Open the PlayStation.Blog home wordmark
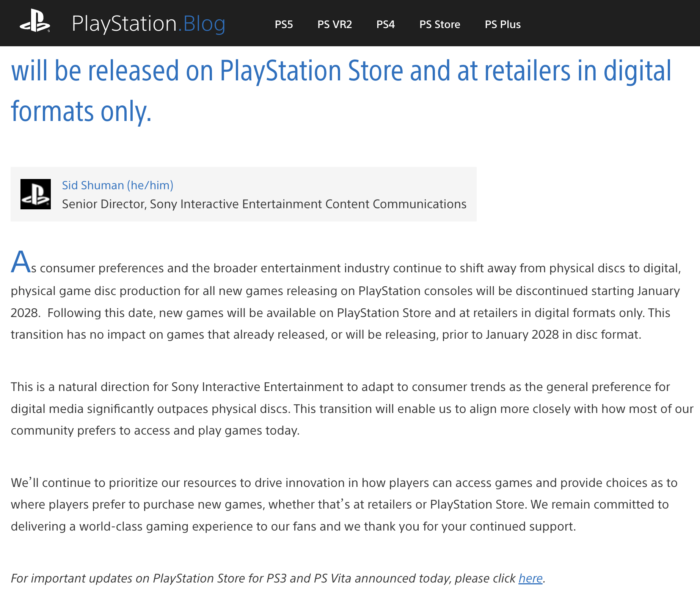 148,24
